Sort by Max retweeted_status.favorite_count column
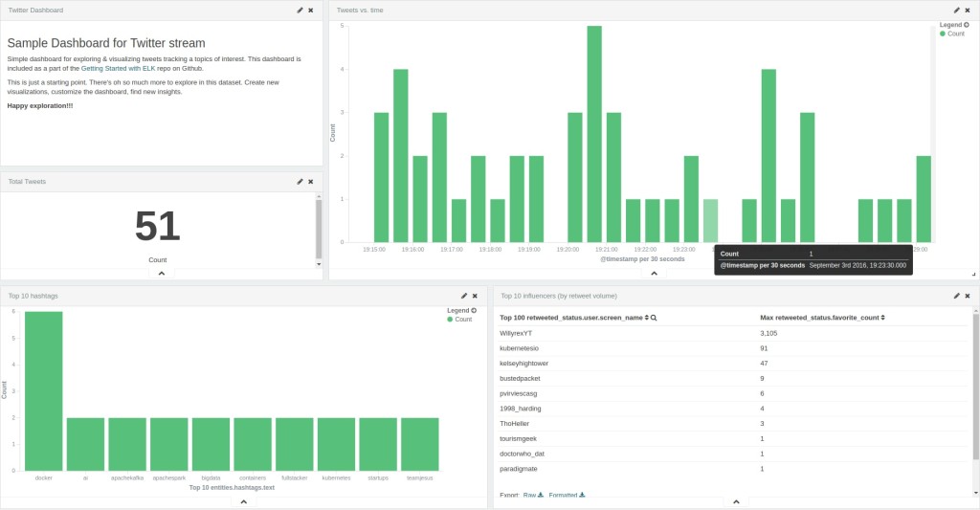The height and width of the screenshot is (510, 980). click(x=882, y=317)
